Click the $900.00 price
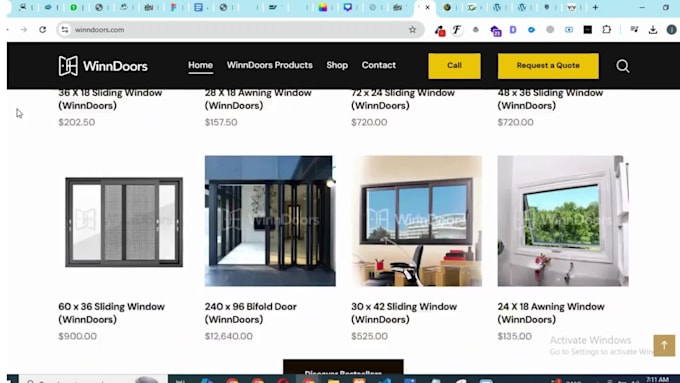The width and height of the screenshot is (680, 383). (x=78, y=336)
